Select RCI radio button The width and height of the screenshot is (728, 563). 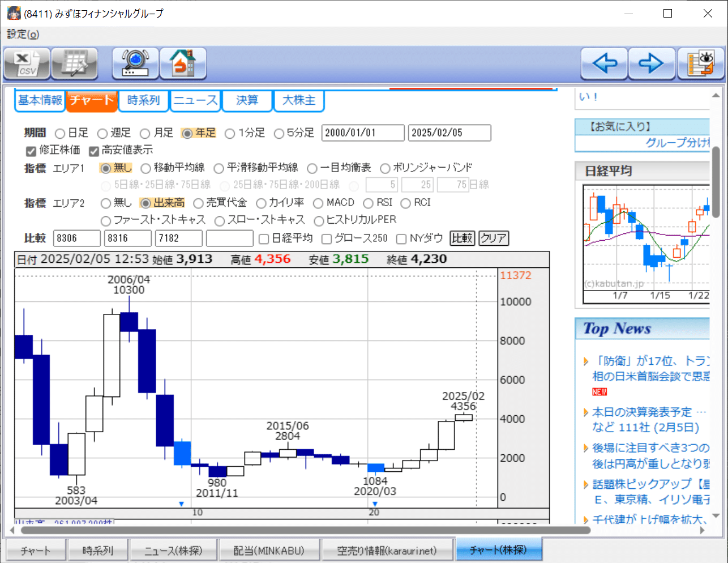coord(405,203)
